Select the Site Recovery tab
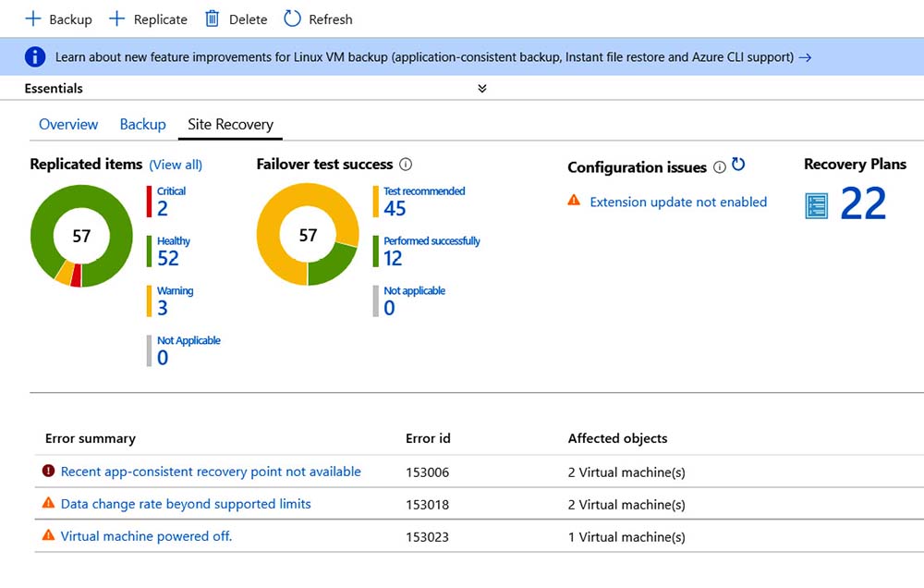 coord(230,124)
